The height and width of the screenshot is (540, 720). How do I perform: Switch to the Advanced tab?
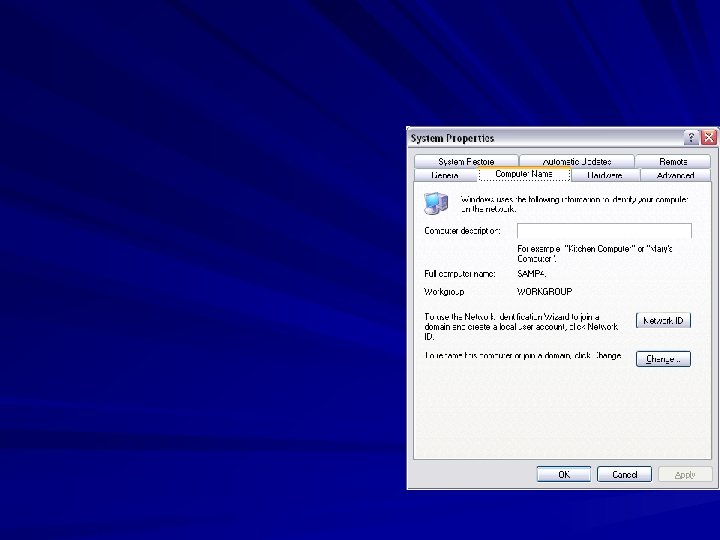(675, 175)
